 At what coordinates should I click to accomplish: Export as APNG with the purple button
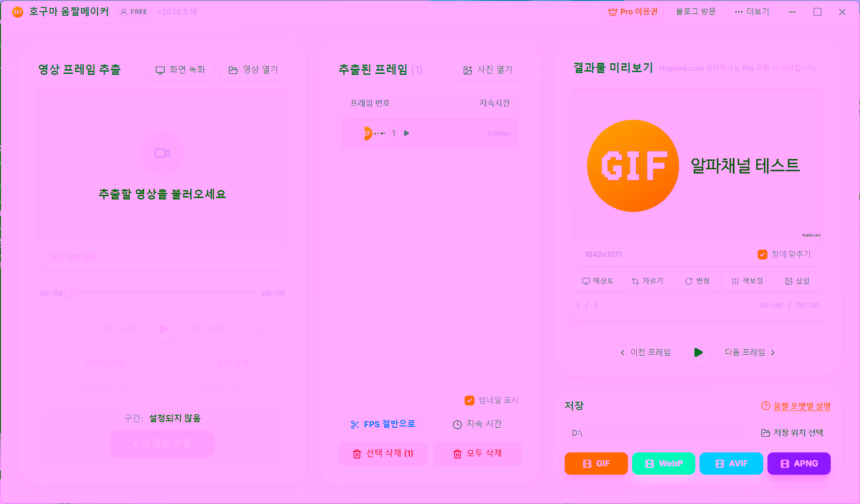point(799,464)
